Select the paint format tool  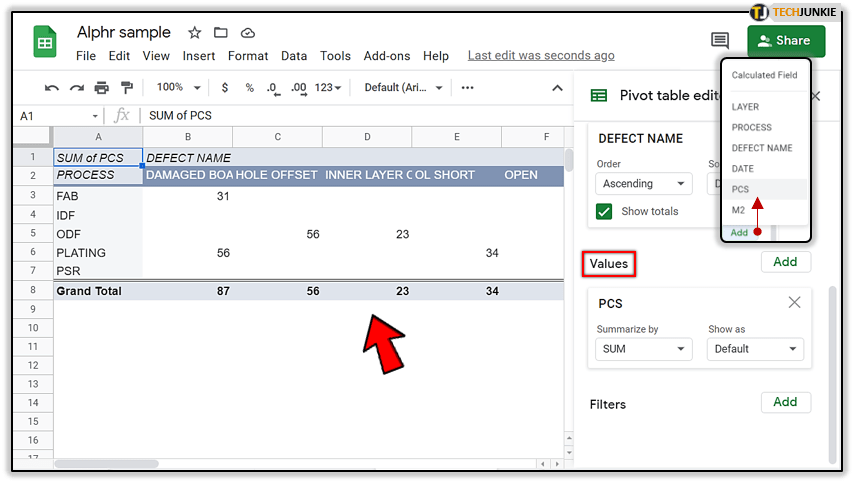pos(127,88)
